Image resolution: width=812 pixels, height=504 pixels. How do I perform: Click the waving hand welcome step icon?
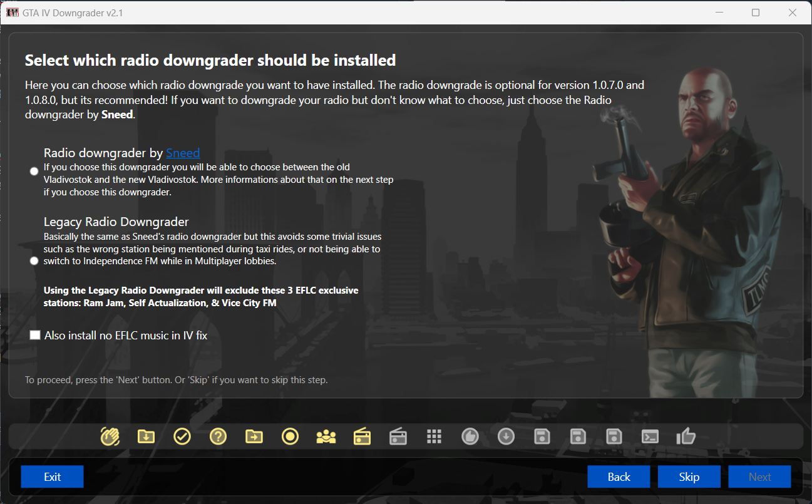point(110,436)
